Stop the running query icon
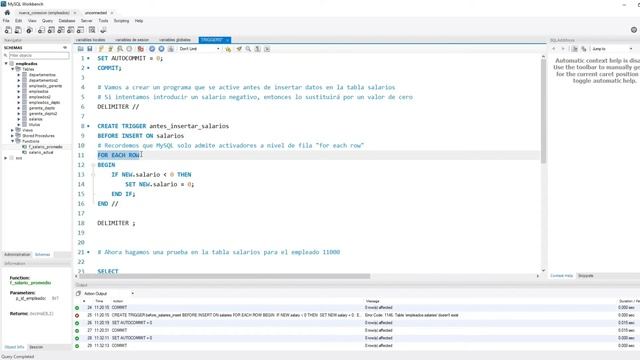The width and height of the screenshot is (640, 360). pos(129,49)
